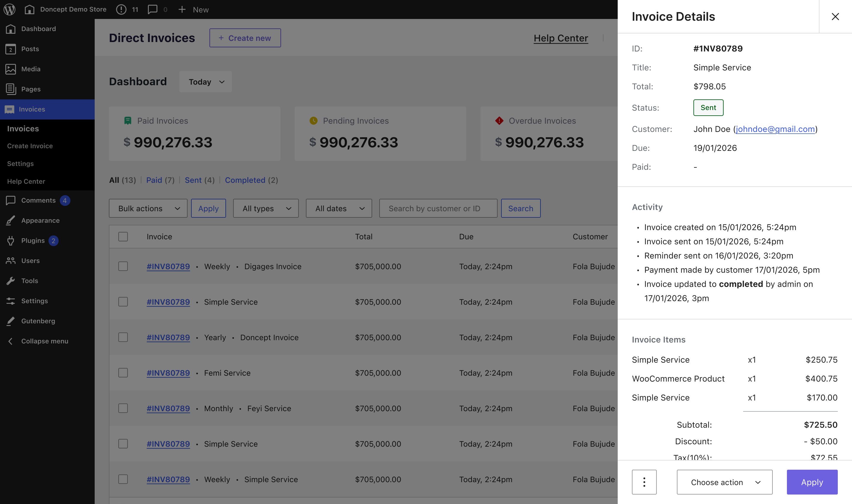Click the Comments icon in sidebar
Screen dimensions: 852x504
pos(11,200)
